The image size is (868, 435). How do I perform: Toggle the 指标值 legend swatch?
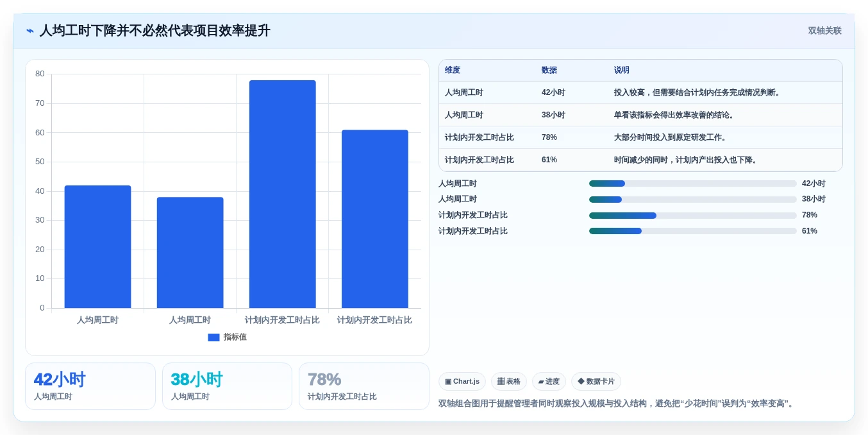click(x=213, y=337)
